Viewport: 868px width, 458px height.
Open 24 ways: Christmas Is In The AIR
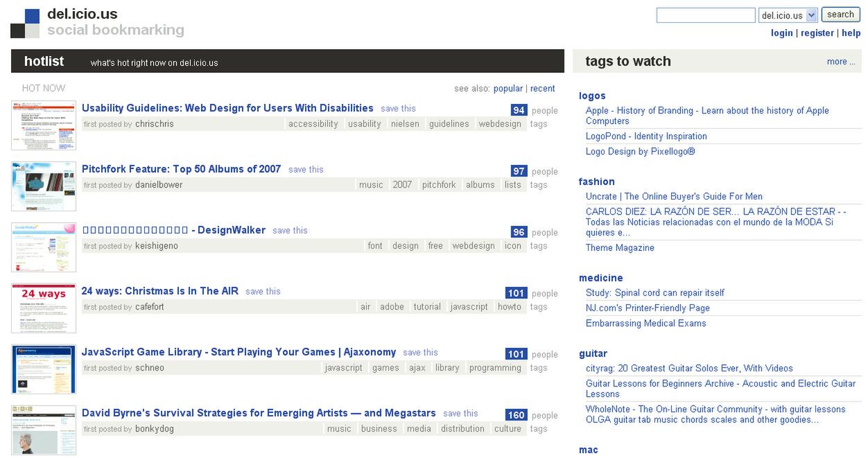tap(160, 291)
